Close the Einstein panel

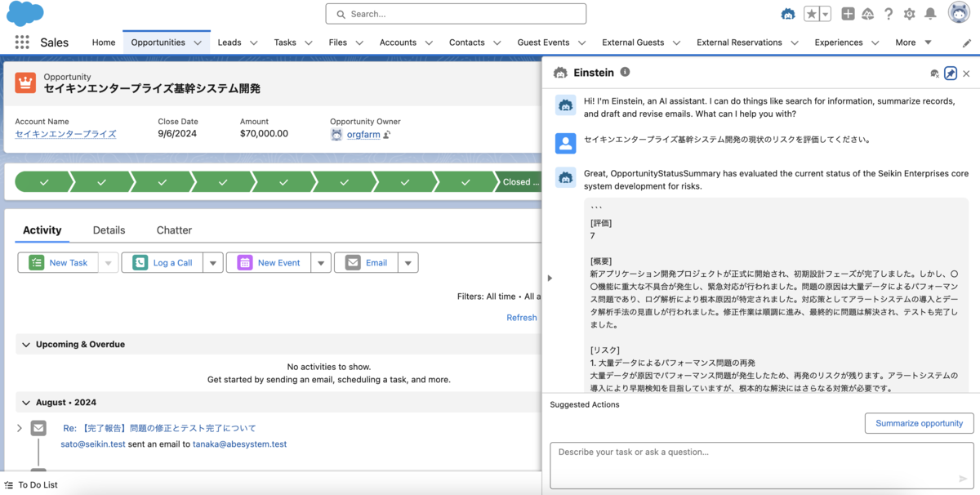coord(966,74)
